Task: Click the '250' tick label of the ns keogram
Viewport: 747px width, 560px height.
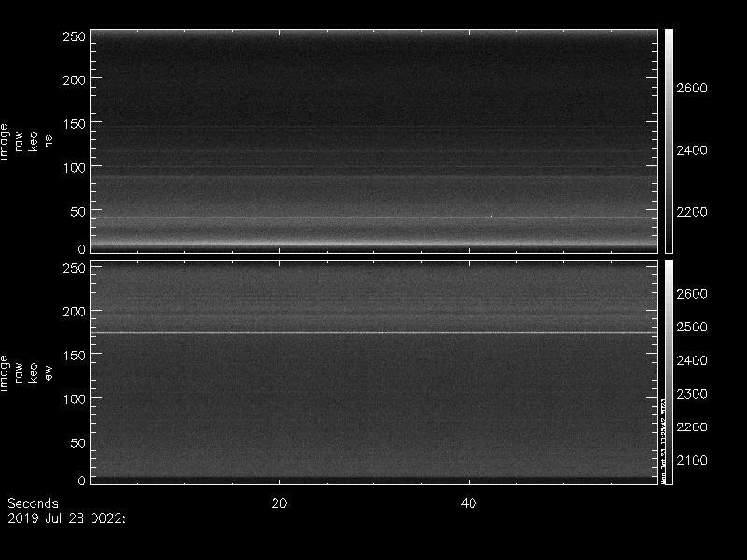Action: [75, 36]
